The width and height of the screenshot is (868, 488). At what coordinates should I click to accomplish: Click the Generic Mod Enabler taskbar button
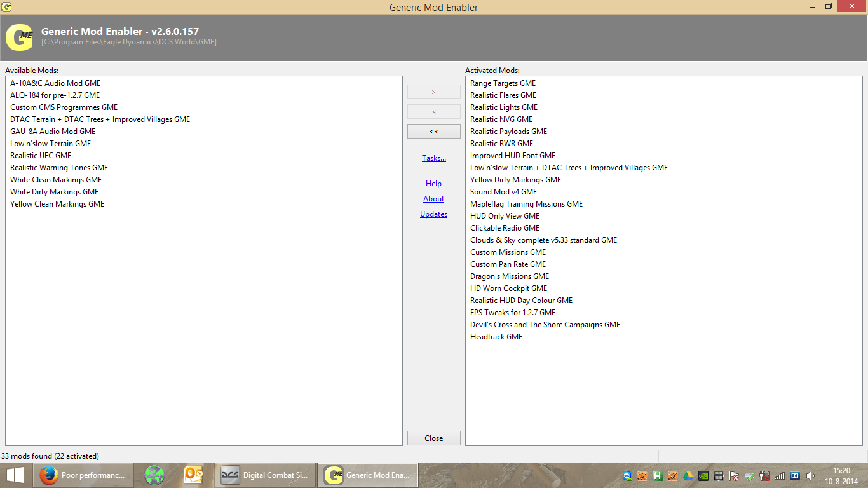(x=368, y=475)
